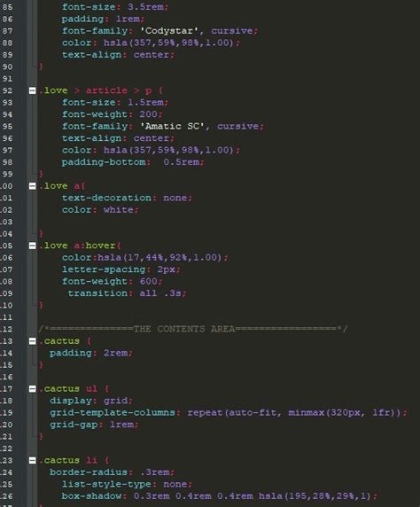Click 'text-align: center;' on line 89
The height and width of the screenshot is (507, 420).
tap(118, 55)
